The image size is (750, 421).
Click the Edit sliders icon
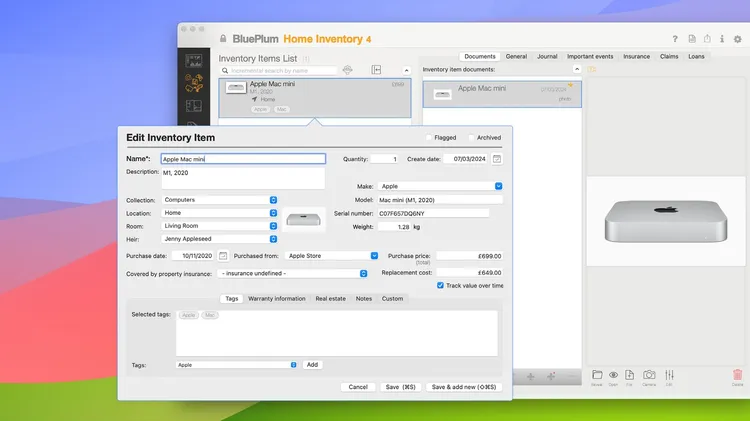click(669, 375)
